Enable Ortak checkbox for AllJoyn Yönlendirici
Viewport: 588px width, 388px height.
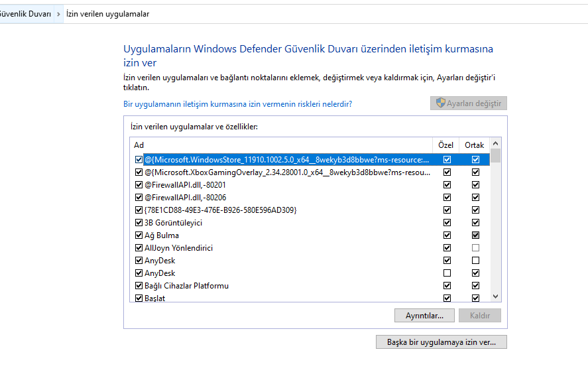click(x=475, y=248)
